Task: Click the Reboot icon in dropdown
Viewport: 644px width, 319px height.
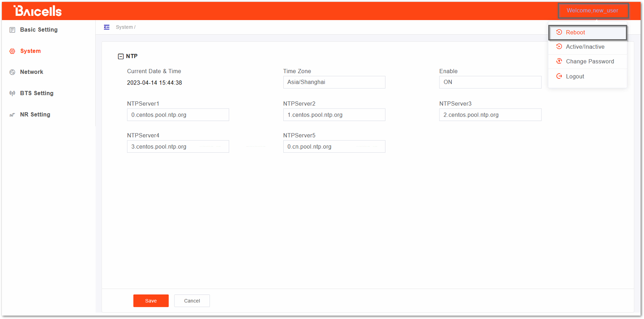Action: (x=559, y=32)
